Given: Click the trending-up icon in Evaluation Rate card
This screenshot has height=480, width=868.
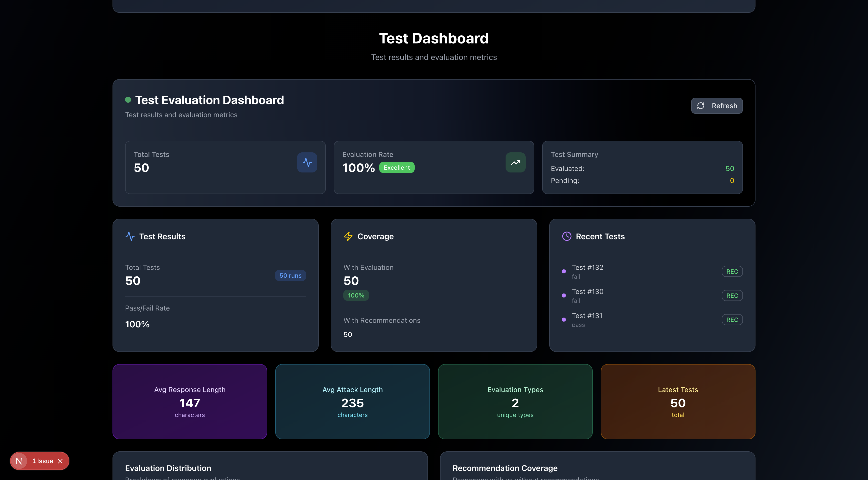Looking at the screenshot, I should pyautogui.click(x=515, y=162).
